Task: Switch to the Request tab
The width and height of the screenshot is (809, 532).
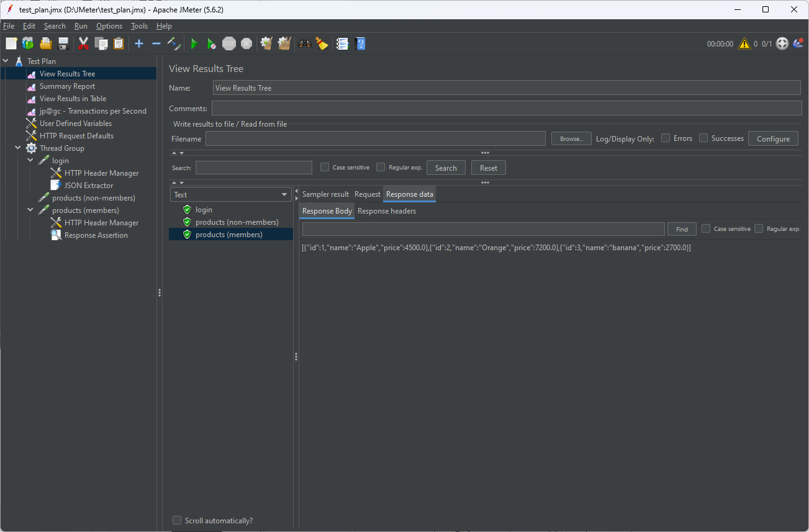Action: [368, 194]
